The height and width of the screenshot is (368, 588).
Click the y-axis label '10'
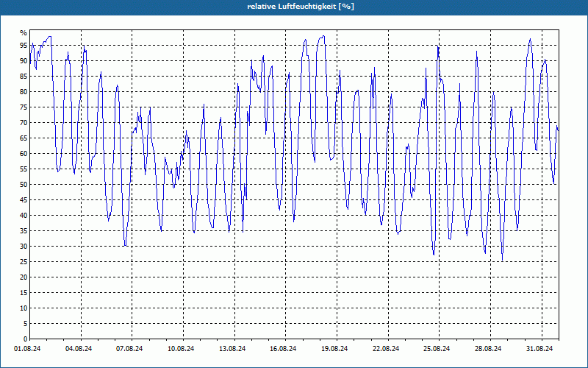coord(24,308)
